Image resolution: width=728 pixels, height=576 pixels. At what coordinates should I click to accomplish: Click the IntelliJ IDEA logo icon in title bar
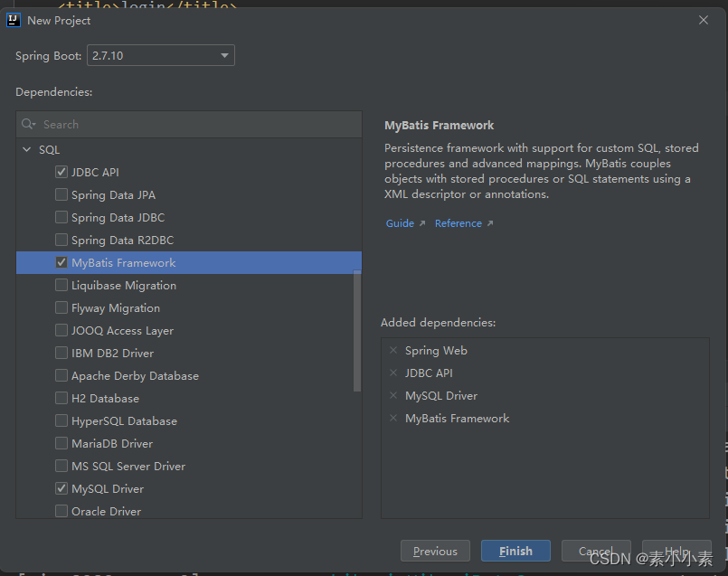pos(14,21)
